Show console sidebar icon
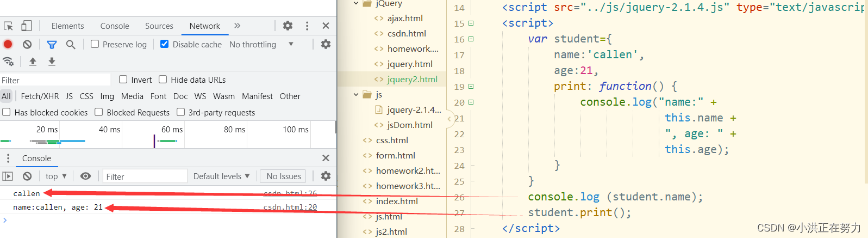Image resolution: width=868 pixels, height=238 pixels. pos(8,176)
